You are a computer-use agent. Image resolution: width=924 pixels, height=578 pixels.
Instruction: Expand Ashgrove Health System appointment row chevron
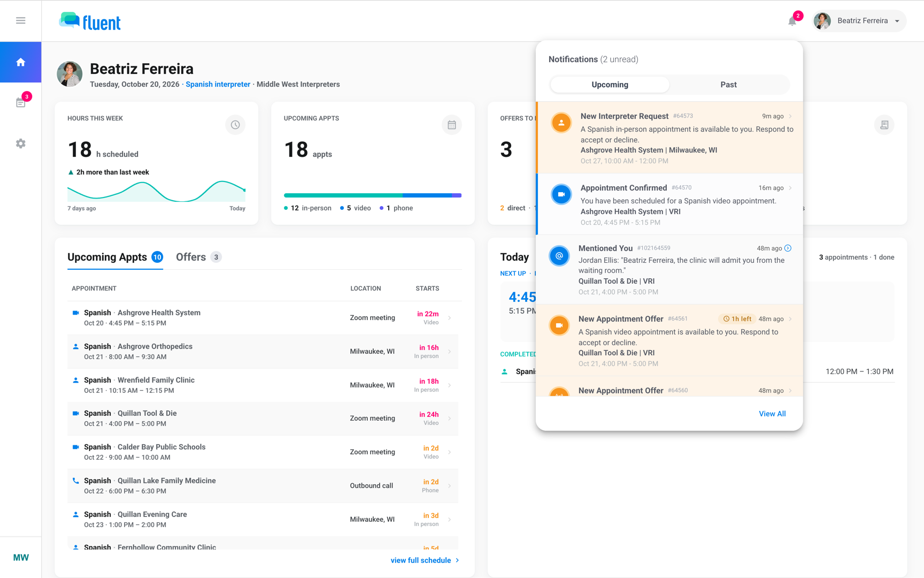450,318
